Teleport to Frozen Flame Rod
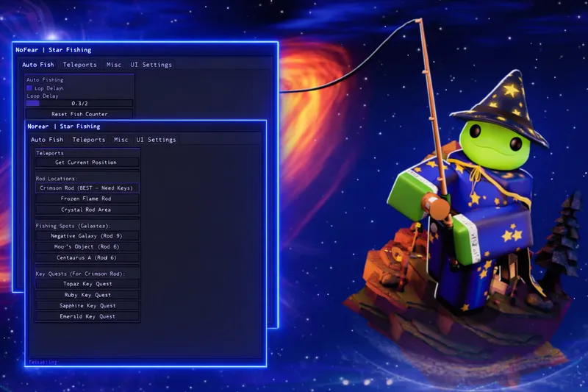The image size is (588, 392). [x=87, y=199]
